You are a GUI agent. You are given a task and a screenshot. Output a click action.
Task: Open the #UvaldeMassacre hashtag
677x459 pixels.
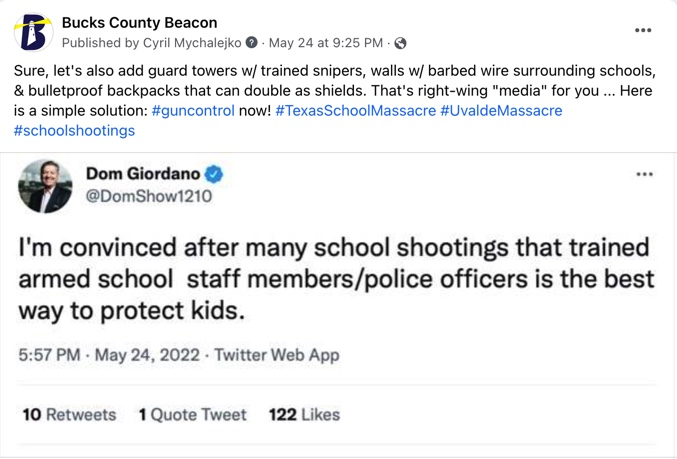click(x=501, y=110)
